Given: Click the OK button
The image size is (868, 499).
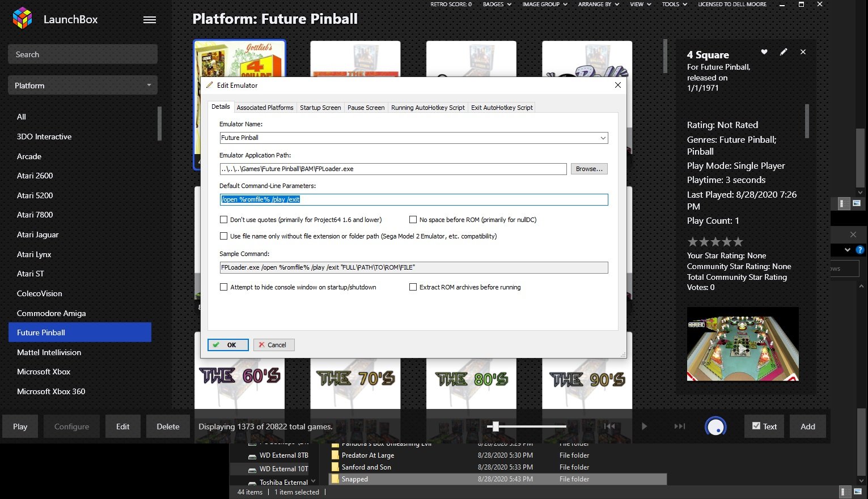Looking at the screenshot, I should pos(228,345).
